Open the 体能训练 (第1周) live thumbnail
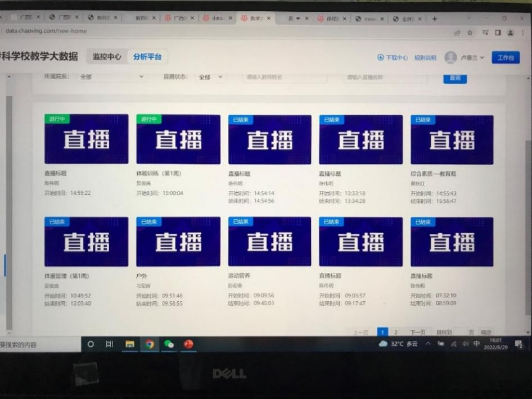 [178, 139]
